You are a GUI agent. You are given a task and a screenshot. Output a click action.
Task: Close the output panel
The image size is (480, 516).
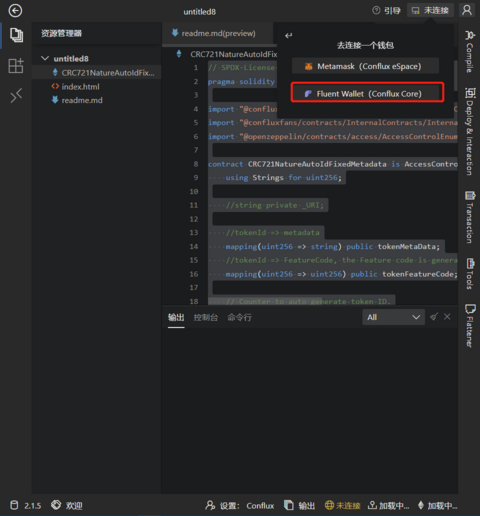447,317
